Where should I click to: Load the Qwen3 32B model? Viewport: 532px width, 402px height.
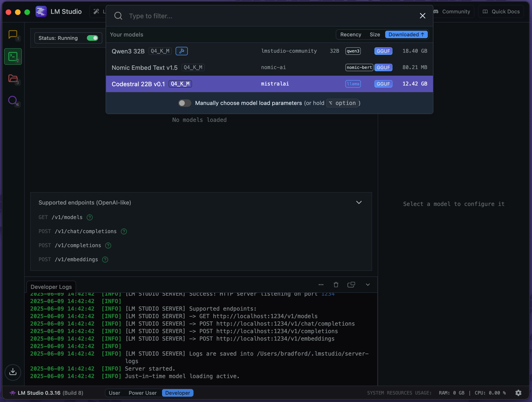[269, 51]
